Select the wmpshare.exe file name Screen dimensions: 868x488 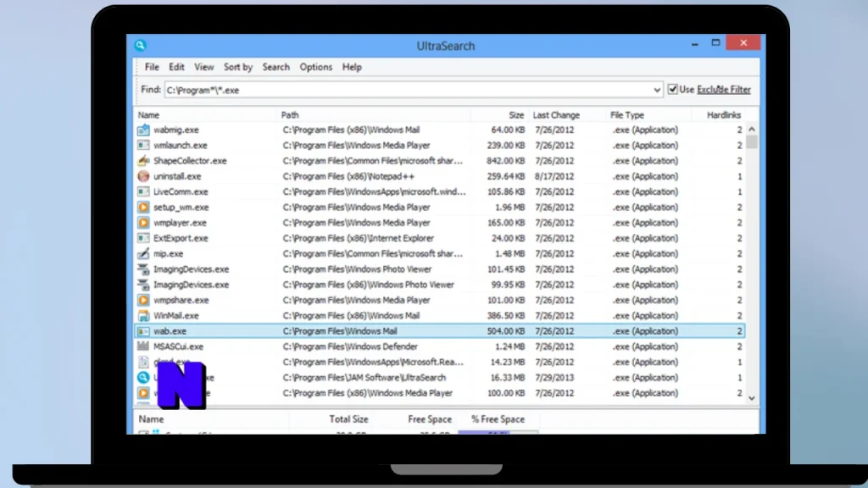[181, 301]
